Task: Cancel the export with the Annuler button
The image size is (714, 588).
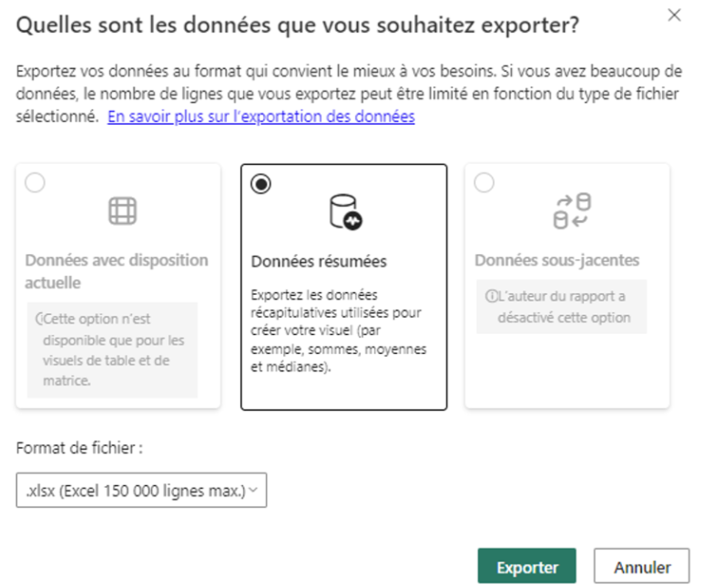Action: [x=641, y=566]
